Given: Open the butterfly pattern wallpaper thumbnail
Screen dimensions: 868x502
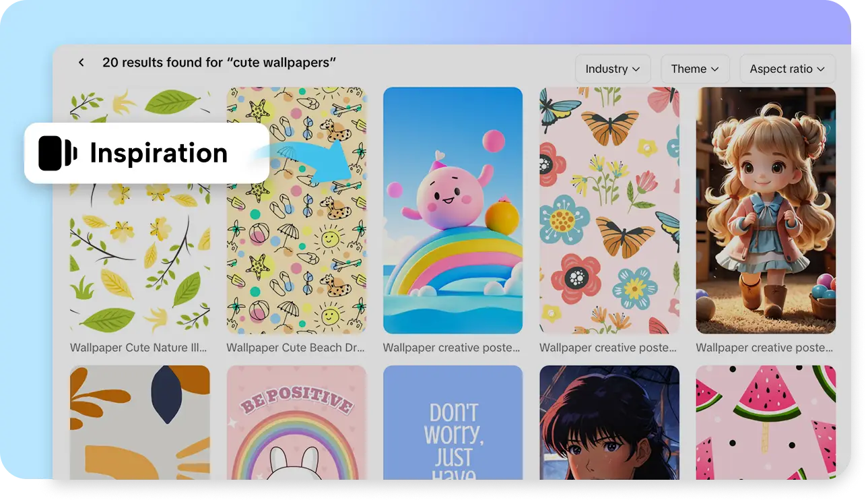Looking at the screenshot, I should tap(609, 210).
